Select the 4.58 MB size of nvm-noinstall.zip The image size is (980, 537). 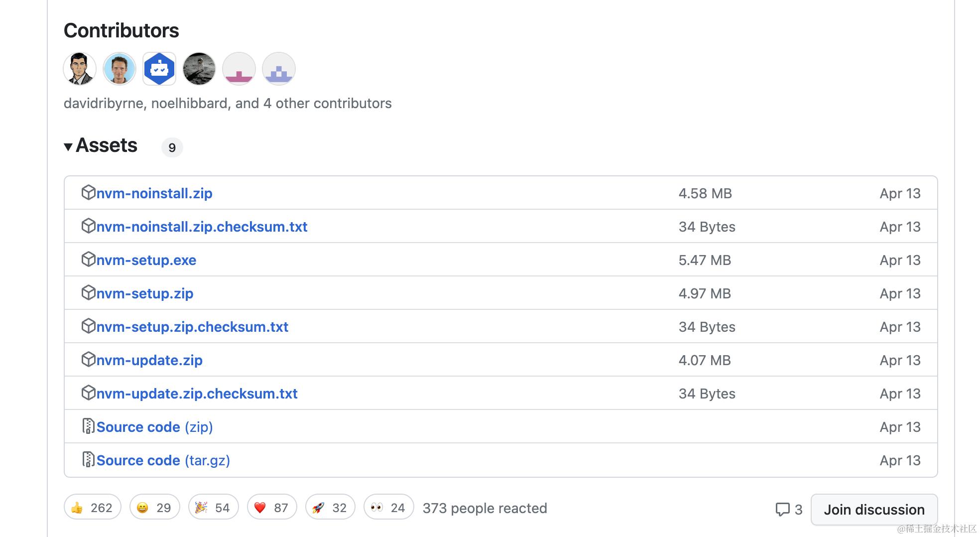tap(705, 193)
